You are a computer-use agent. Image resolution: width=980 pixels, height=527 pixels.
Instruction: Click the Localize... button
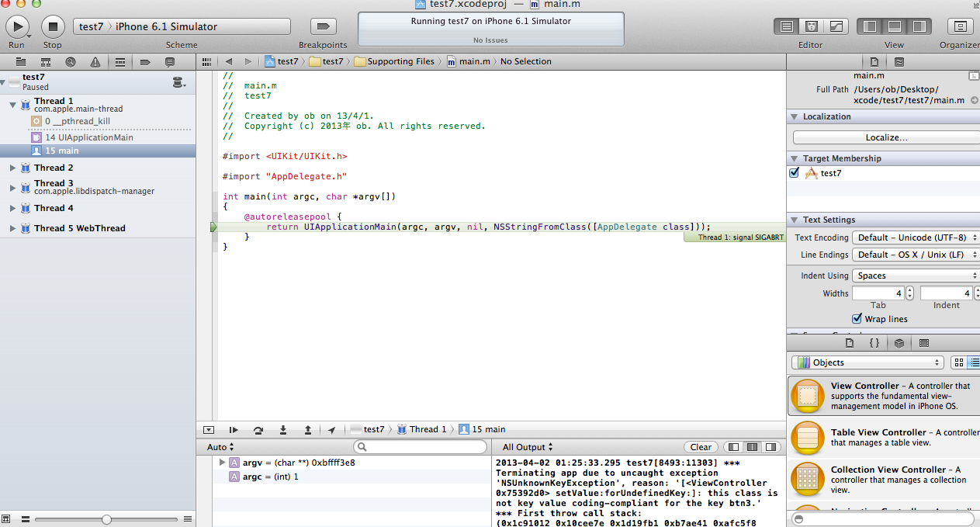click(x=885, y=137)
